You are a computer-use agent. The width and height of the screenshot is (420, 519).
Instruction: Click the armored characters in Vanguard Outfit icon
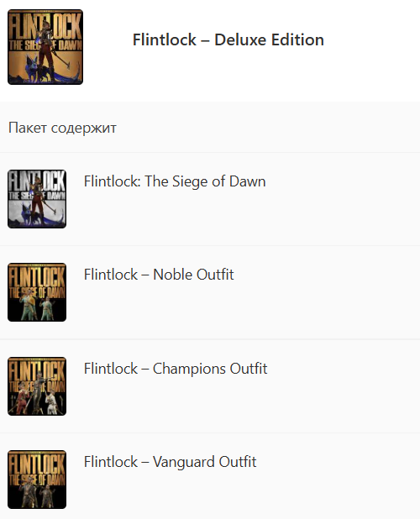[x=37, y=493]
